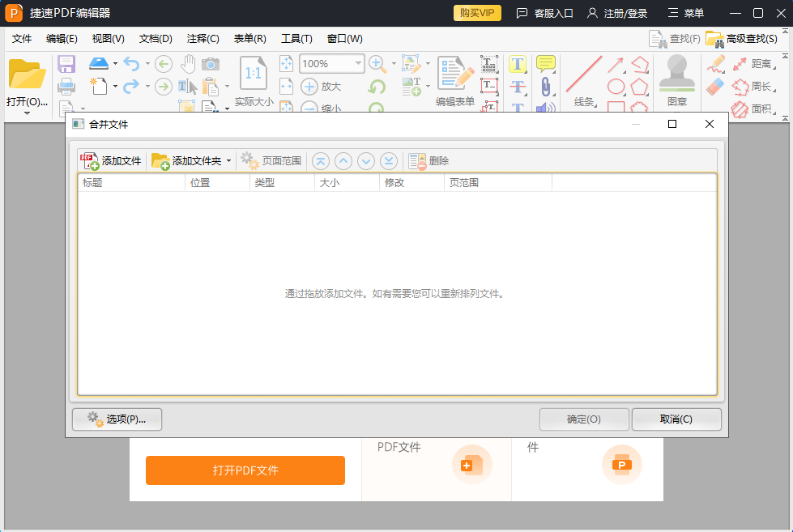Expand the 打开(O) dropdown arrow

pos(27,113)
